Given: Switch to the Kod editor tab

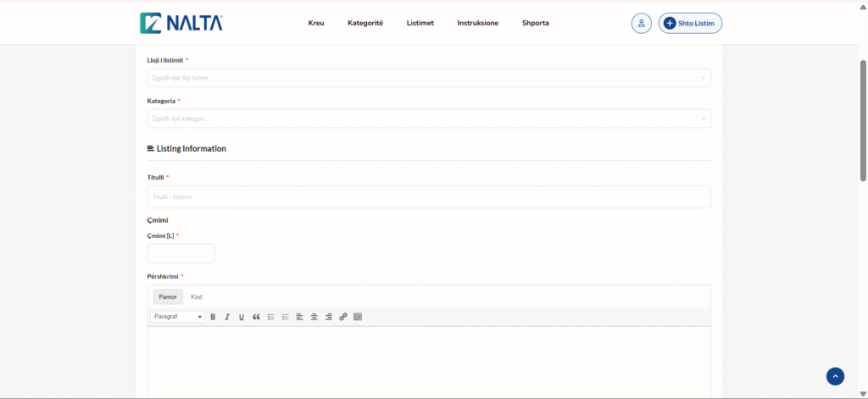Looking at the screenshot, I should [196, 297].
